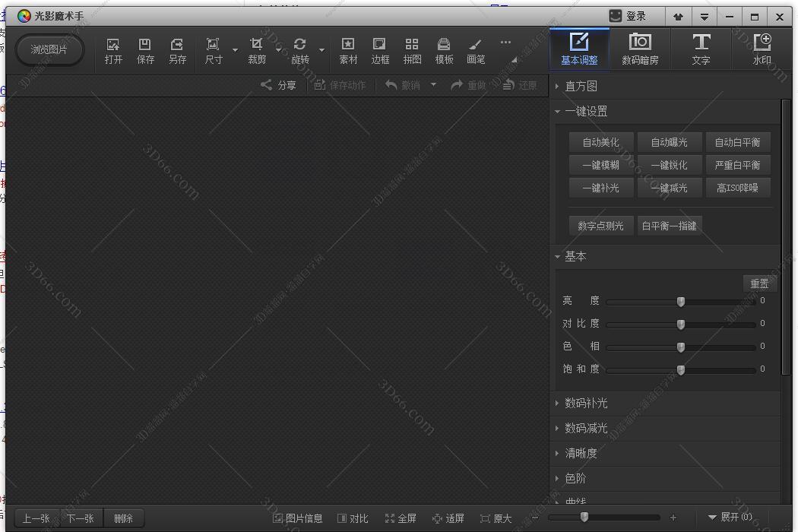Click the 保存 (Save) toolbar icon
The image size is (798, 532).
(x=145, y=50)
